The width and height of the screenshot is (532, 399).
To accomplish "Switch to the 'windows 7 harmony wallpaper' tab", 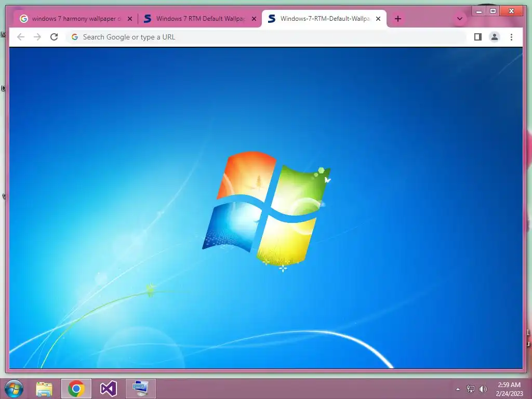I will click(x=75, y=19).
